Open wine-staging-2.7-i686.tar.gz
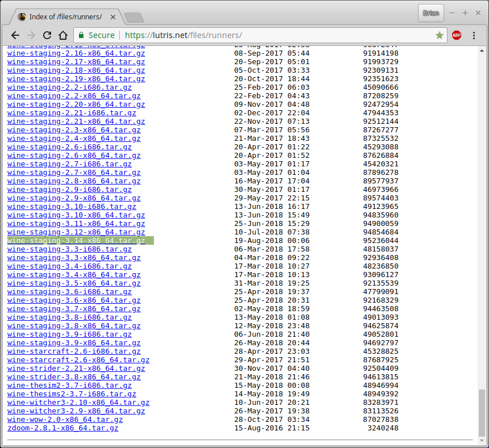The image size is (489, 448). (69, 164)
